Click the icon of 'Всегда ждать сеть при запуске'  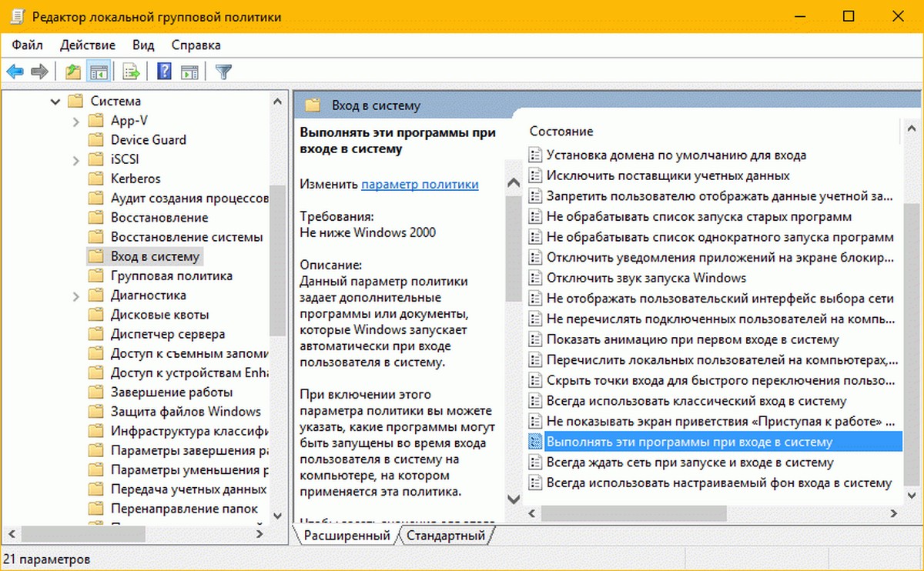536,462
